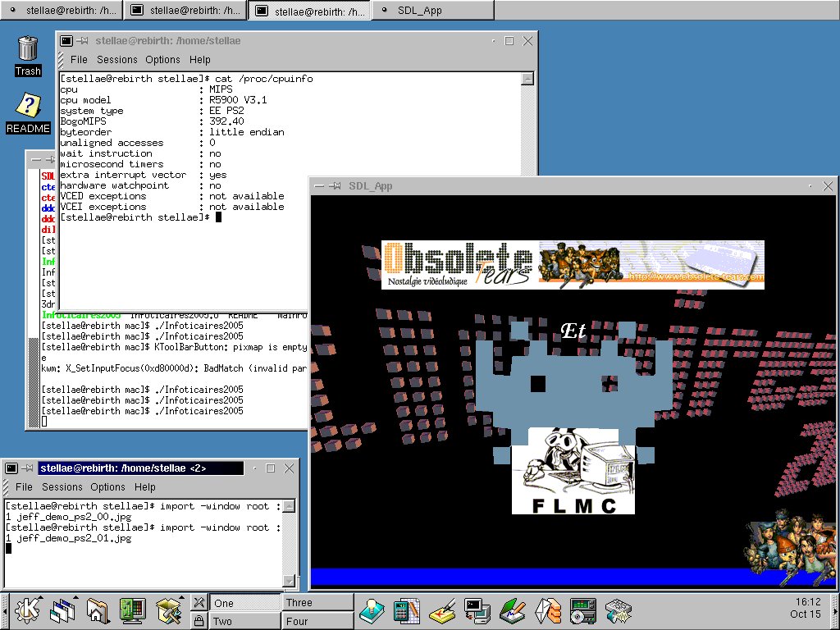Click the menubar grip handle of cpuinfo terminal
This screenshot has width=840, height=630.
tap(61, 59)
